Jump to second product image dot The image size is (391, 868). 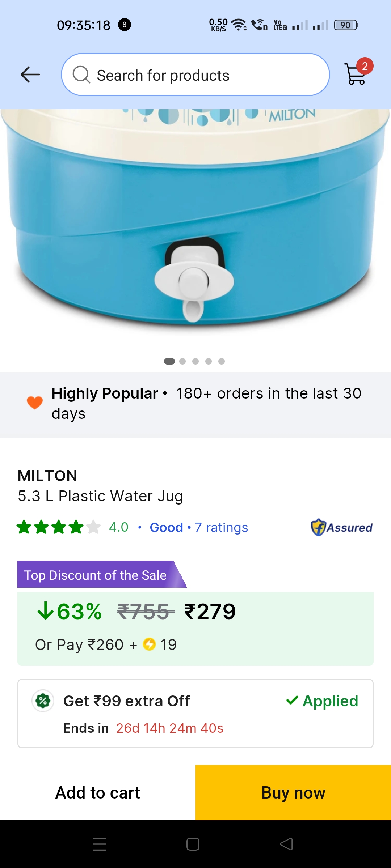182,361
